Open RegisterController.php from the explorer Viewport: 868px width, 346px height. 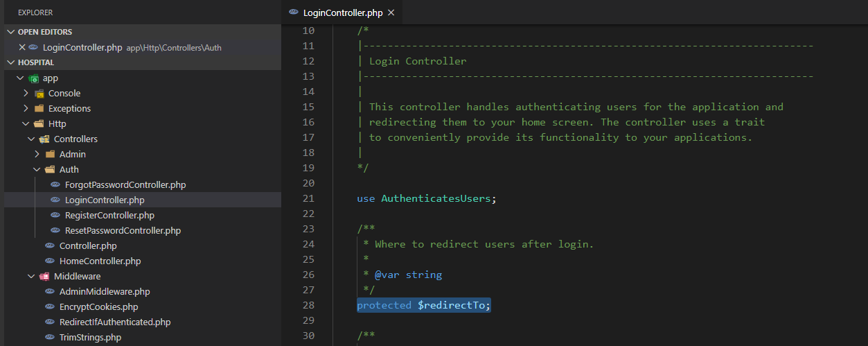pos(109,216)
